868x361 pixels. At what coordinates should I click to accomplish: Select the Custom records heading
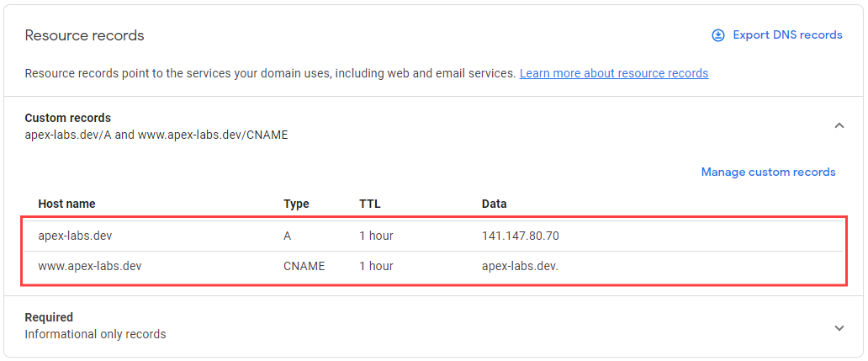coord(68,118)
